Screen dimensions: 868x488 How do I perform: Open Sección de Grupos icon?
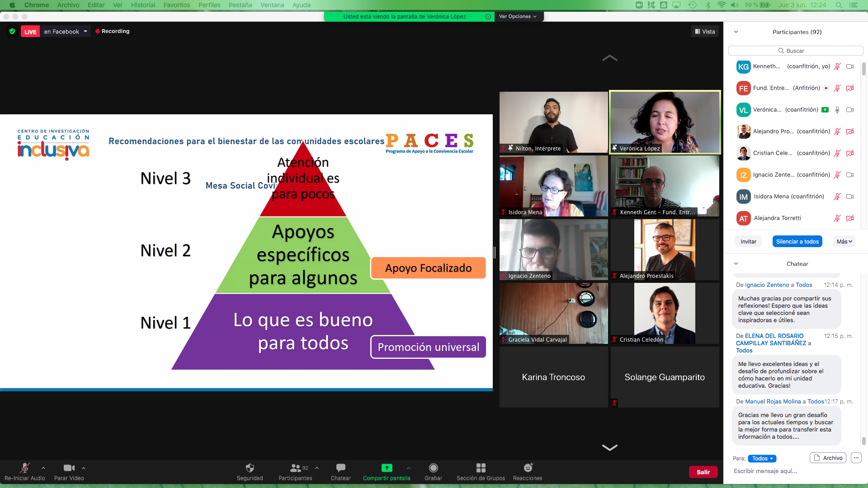[481, 468]
